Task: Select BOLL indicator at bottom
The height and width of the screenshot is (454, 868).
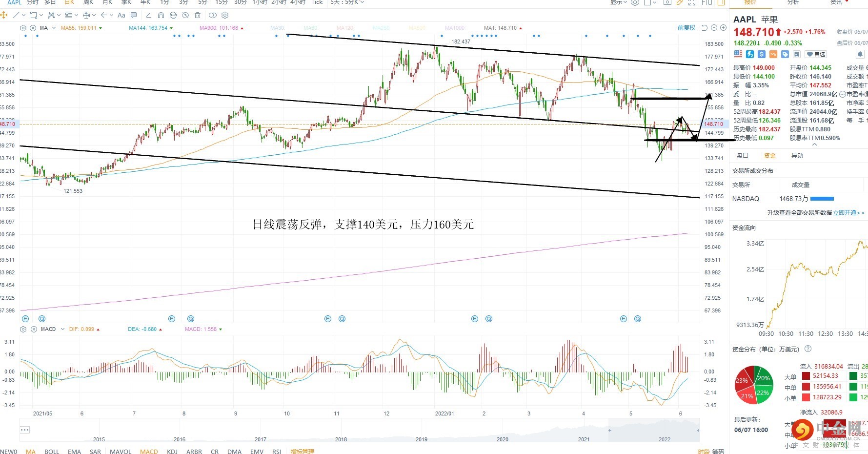Action: tap(52, 451)
